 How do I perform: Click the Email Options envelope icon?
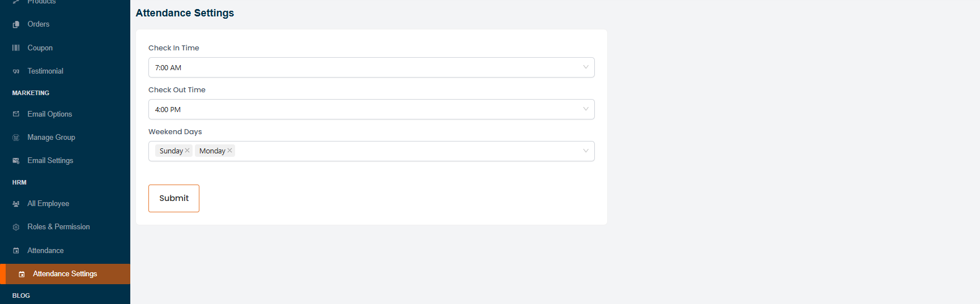coord(16,114)
